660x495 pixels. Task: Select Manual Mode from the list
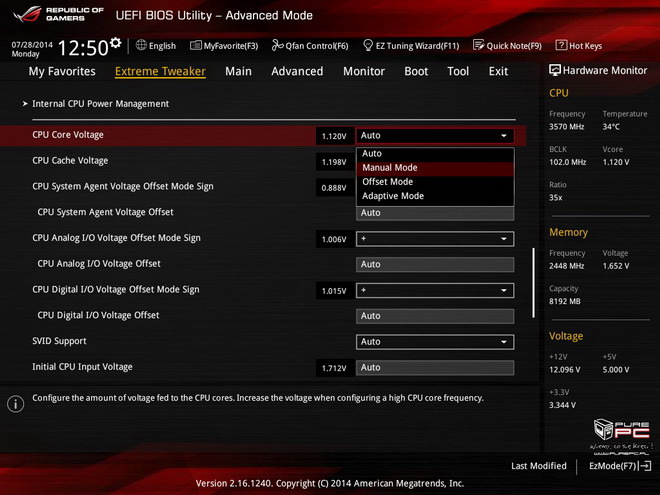[435, 168]
